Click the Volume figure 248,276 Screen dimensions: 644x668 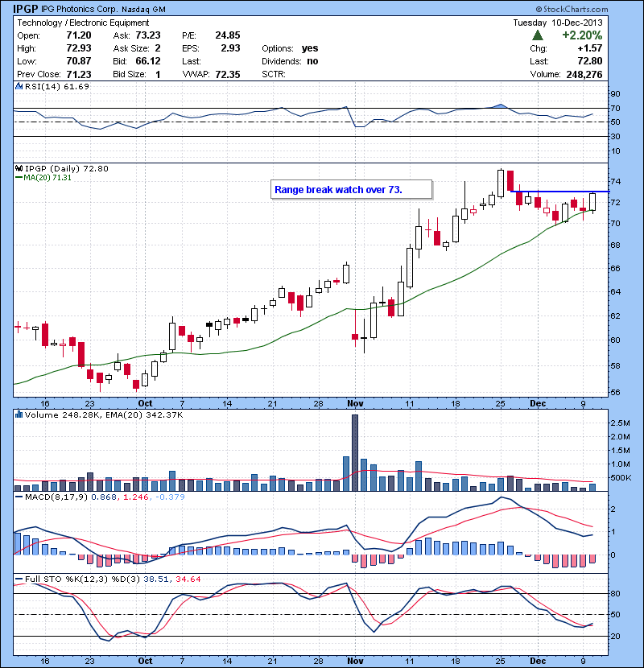point(584,75)
